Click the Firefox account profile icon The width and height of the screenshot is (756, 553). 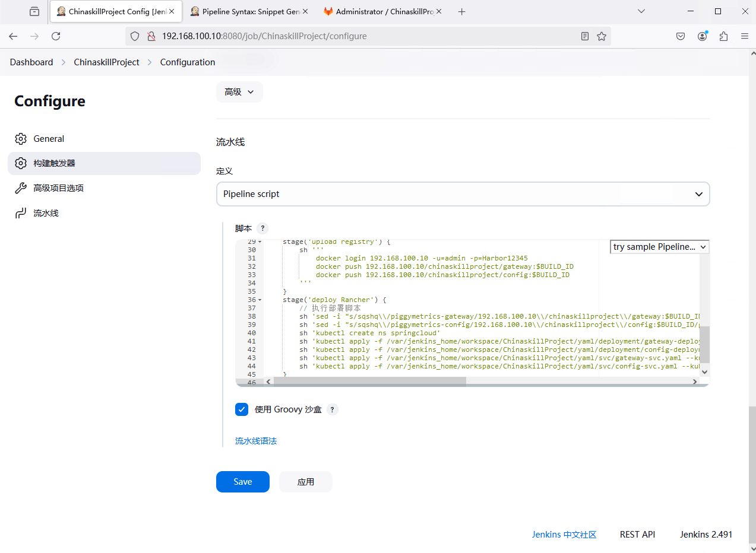pyautogui.click(x=703, y=36)
